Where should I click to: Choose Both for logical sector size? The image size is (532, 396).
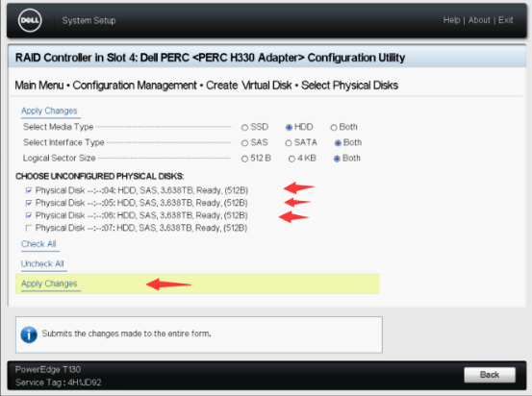coord(337,159)
